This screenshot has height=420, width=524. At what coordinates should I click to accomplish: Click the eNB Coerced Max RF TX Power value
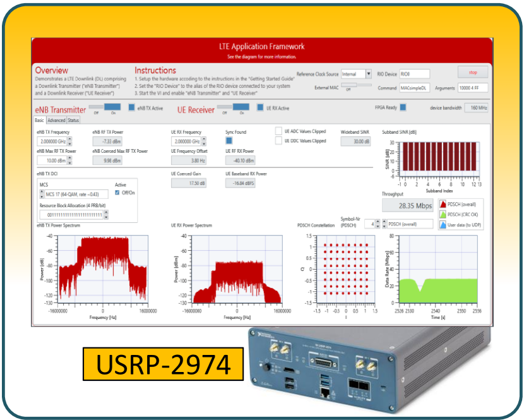click(107, 160)
